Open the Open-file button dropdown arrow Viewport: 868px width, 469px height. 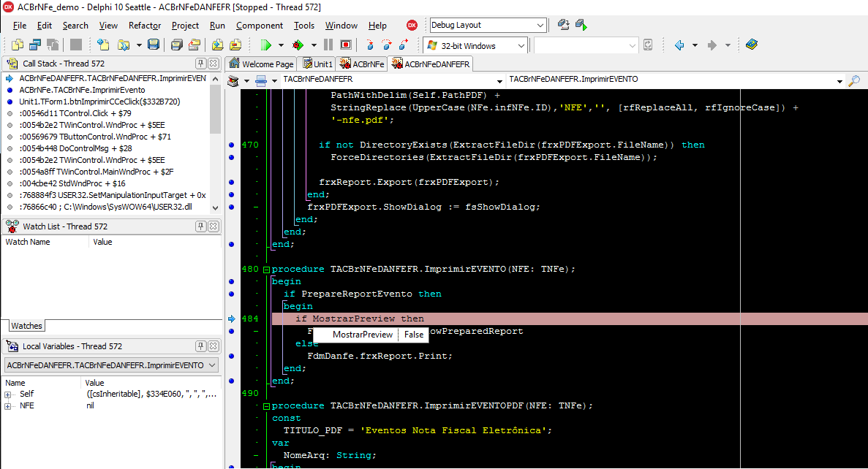tap(139, 45)
